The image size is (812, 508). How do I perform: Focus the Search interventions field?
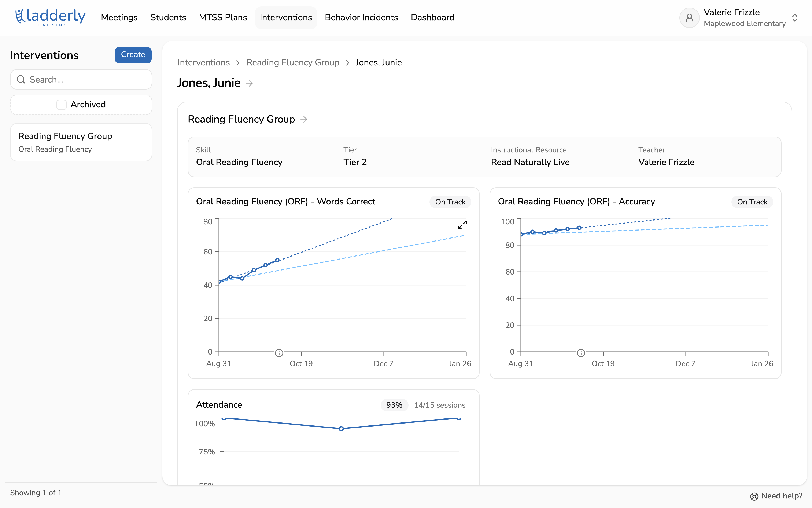(x=81, y=79)
